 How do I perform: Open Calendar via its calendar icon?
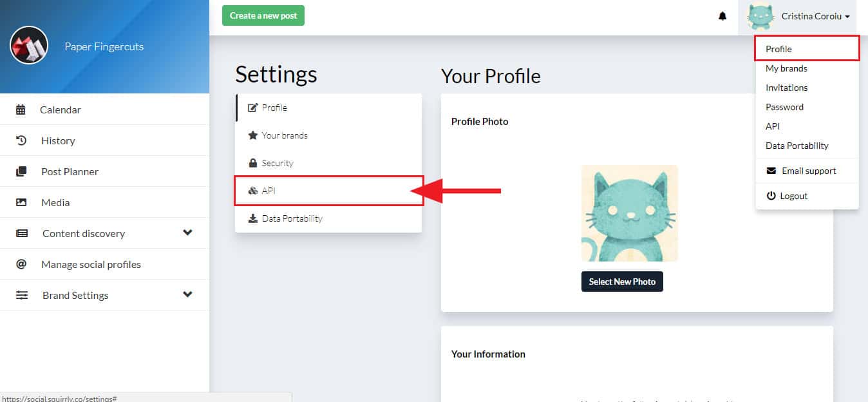point(21,110)
